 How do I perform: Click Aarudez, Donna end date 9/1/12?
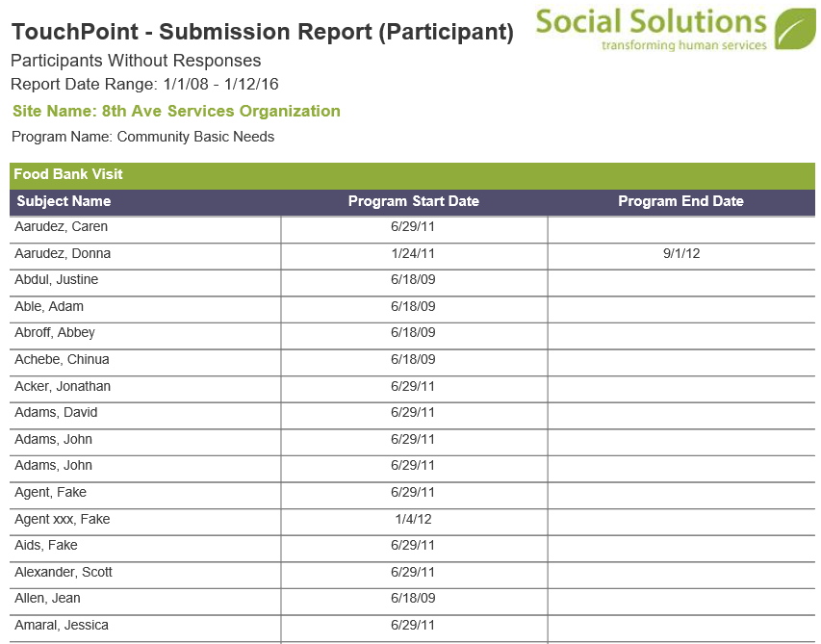[x=681, y=253]
